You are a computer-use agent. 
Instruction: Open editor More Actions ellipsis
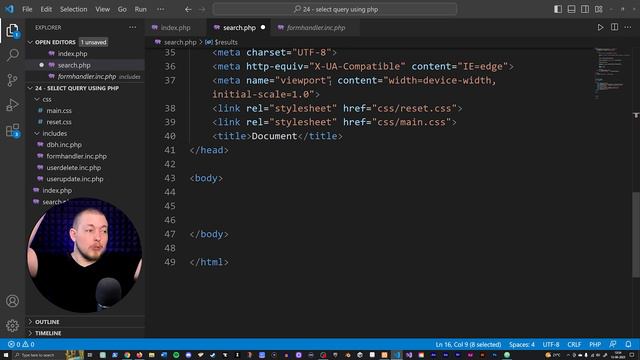point(628,27)
